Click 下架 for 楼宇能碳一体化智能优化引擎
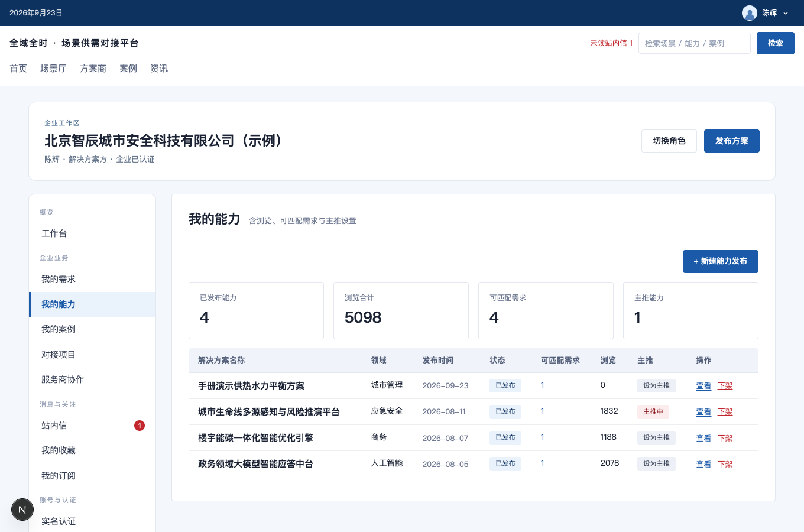This screenshot has width=804, height=532. pos(725,439)
